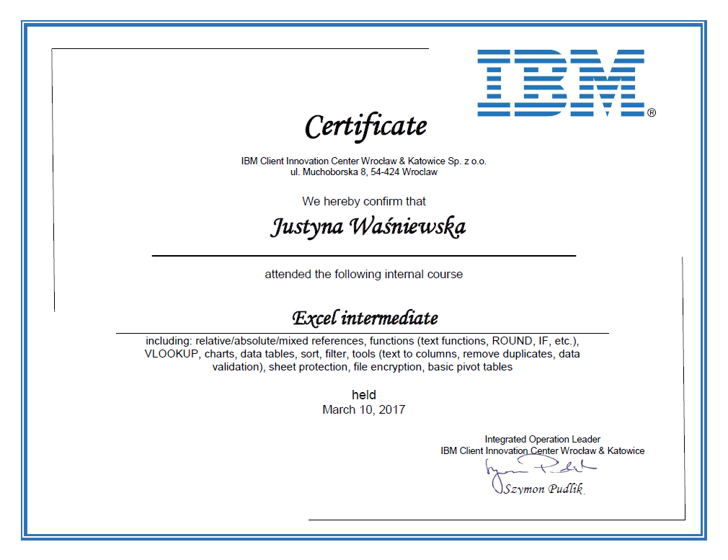Screen dimensions: 728x560
Task: Click the word "held"
Action: tap(363, 395)
